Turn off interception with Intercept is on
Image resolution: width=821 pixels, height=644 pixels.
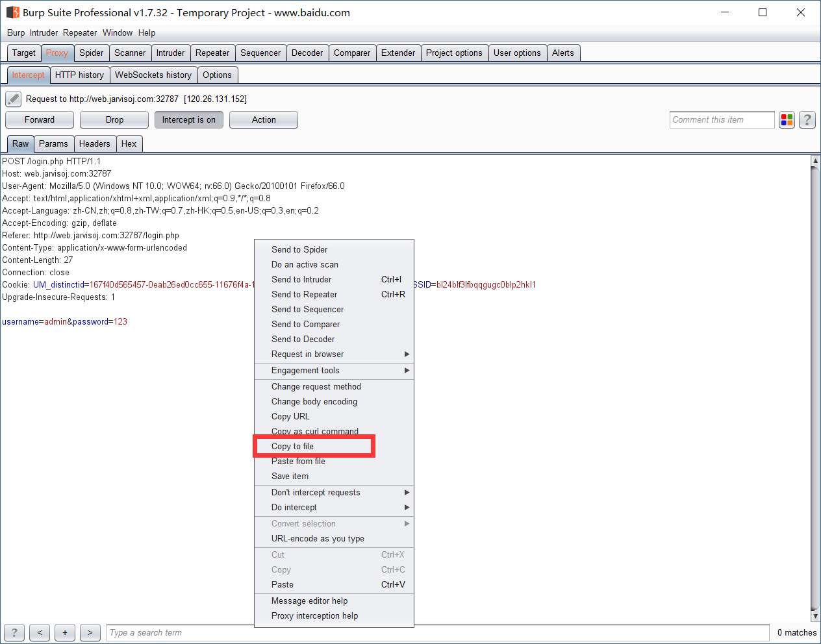point(188,119)
